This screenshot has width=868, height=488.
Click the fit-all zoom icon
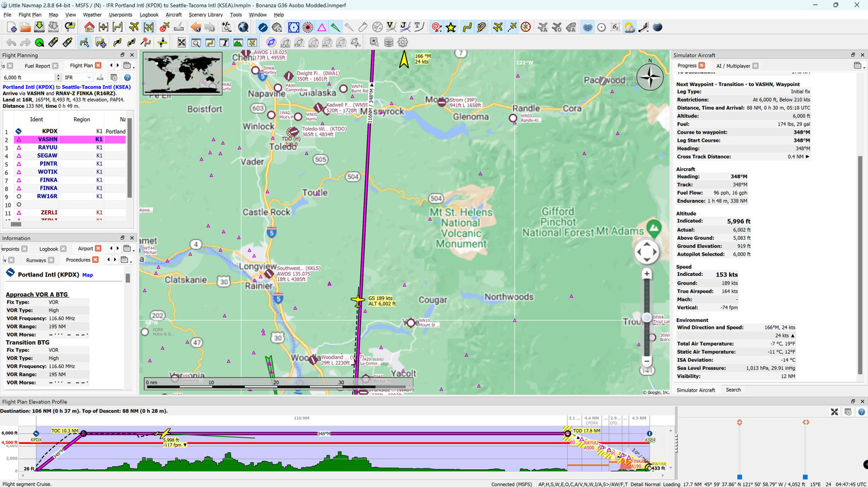pyautogui.click(x=182, y=43)
